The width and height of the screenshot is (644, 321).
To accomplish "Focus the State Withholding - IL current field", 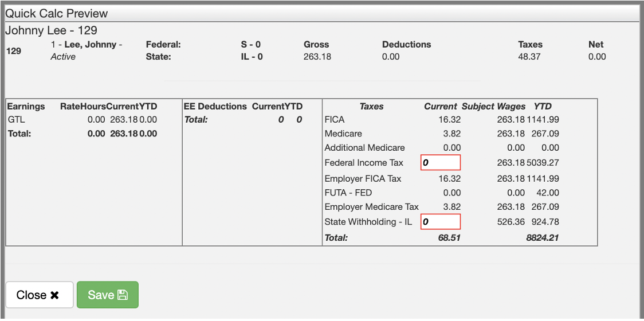I will point(441,222).
